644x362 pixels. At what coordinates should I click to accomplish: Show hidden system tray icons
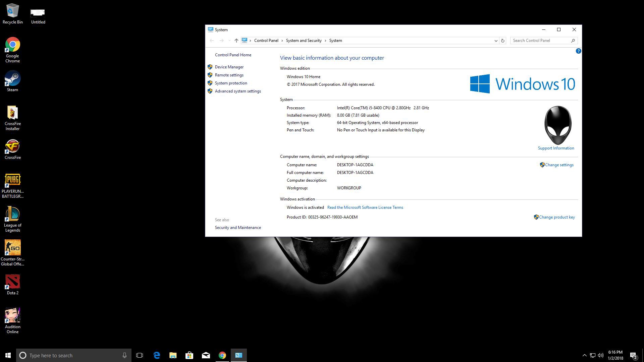[x=584, y=355]
